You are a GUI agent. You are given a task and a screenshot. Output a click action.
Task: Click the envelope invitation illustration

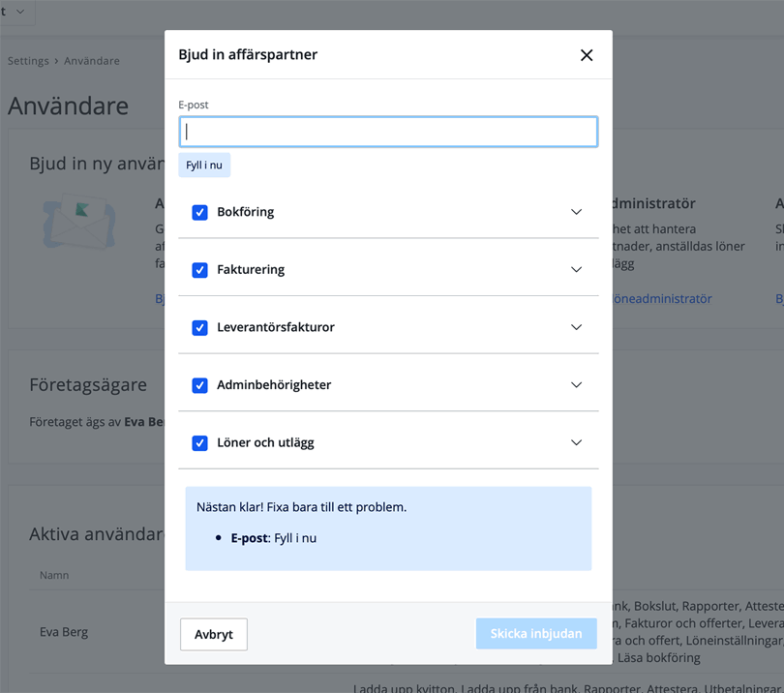click(x=79, y=223)
